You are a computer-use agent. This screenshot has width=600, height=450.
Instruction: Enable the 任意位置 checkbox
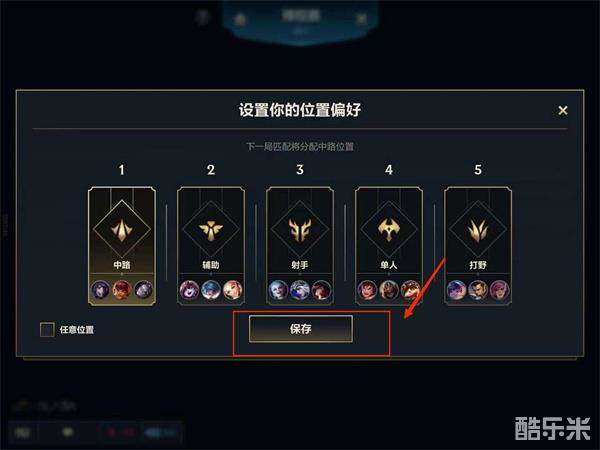(47, 329)
